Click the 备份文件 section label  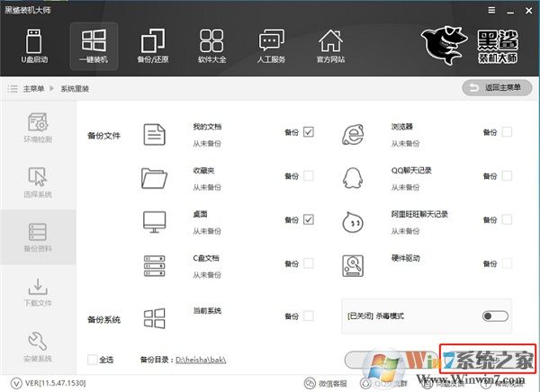click(103, 136)
